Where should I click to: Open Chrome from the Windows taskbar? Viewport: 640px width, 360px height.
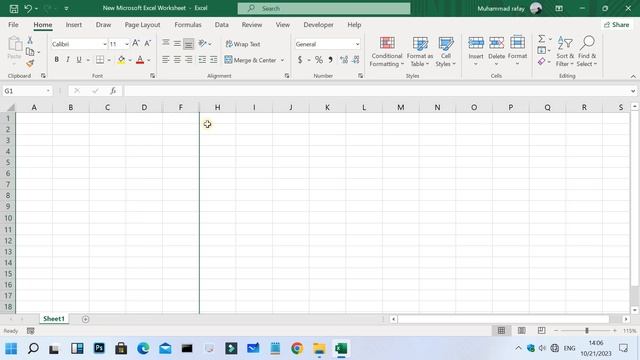click(x=297, y=348)
